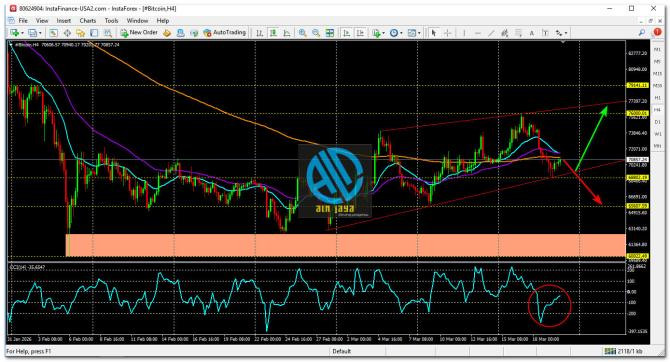Switch to the H1 timeframe
Image resolution: width=670 pixels, height=362 pixels.
657,98
